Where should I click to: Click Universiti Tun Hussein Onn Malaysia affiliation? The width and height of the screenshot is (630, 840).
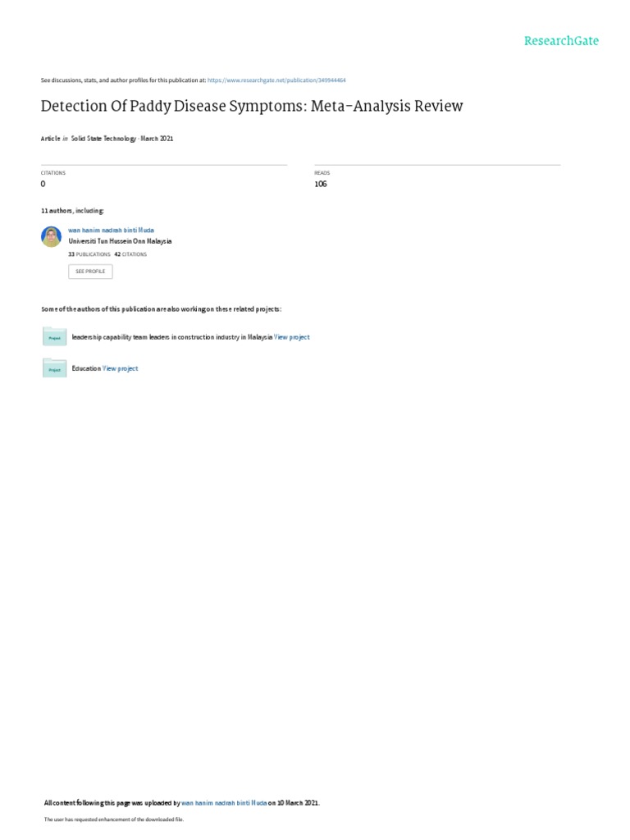point(120,241)
